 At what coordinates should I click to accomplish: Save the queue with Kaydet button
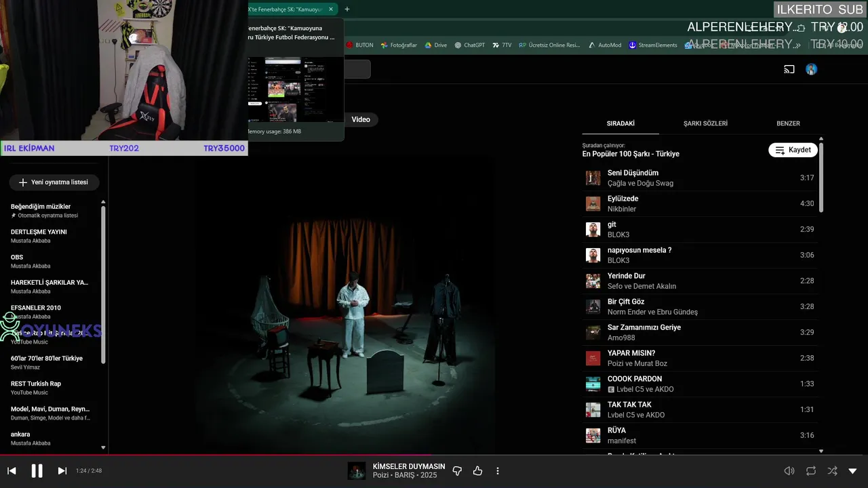click(x=793, y=150)
